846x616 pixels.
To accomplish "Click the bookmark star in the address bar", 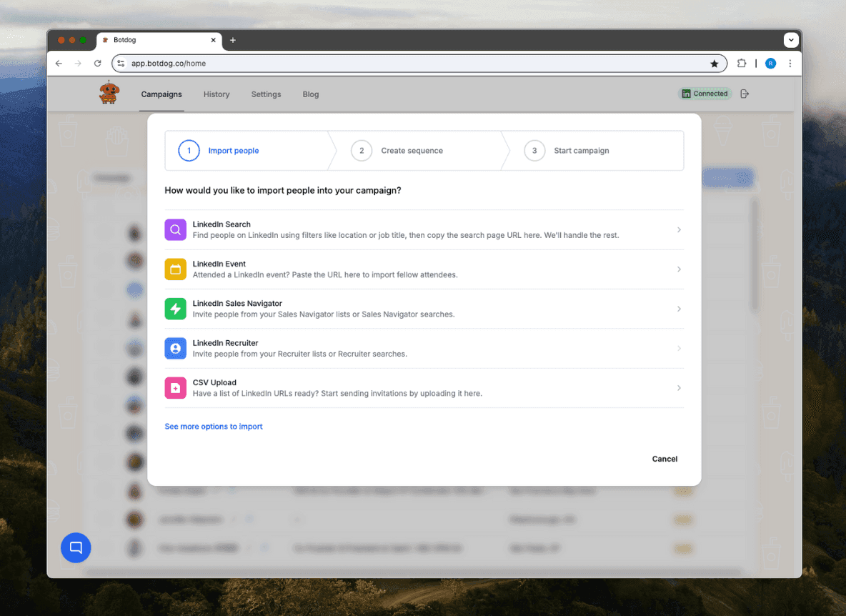I will [715, 63].
